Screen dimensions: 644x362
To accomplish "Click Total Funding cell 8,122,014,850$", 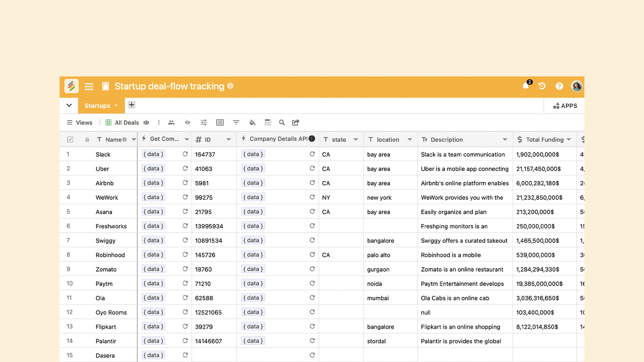I will click(x=545, y=326).
